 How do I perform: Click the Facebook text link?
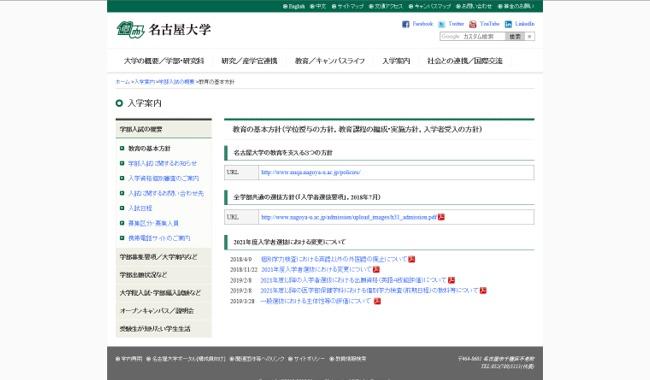pos(422,24)
